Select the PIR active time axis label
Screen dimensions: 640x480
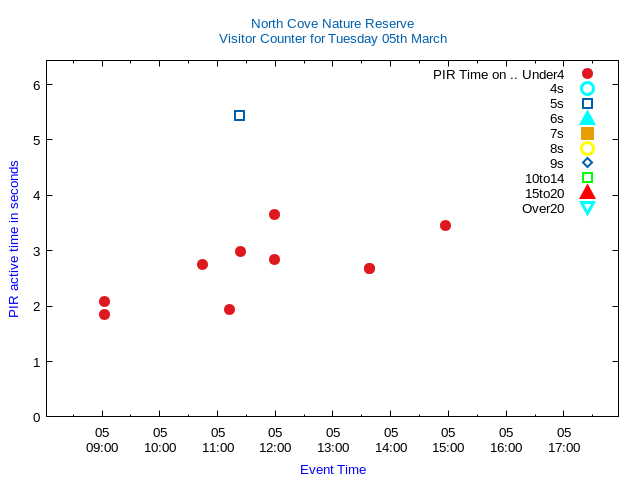14,239
